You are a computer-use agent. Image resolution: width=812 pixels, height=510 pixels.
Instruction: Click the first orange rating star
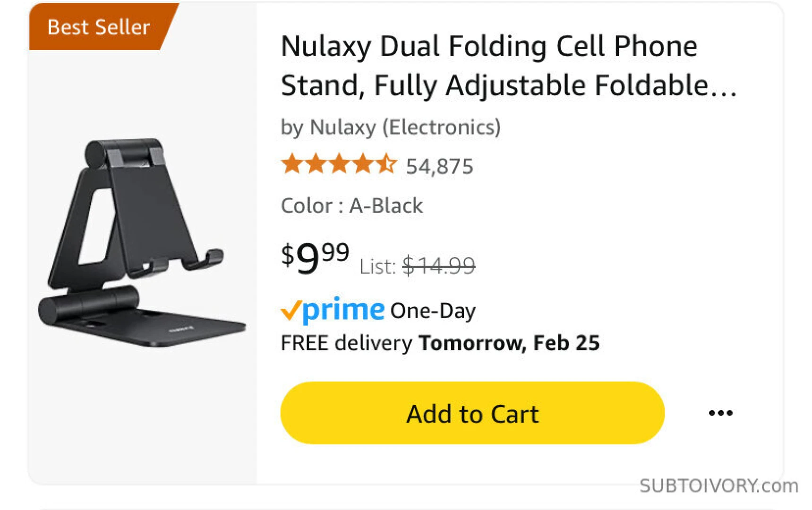[x=292, y=164]
